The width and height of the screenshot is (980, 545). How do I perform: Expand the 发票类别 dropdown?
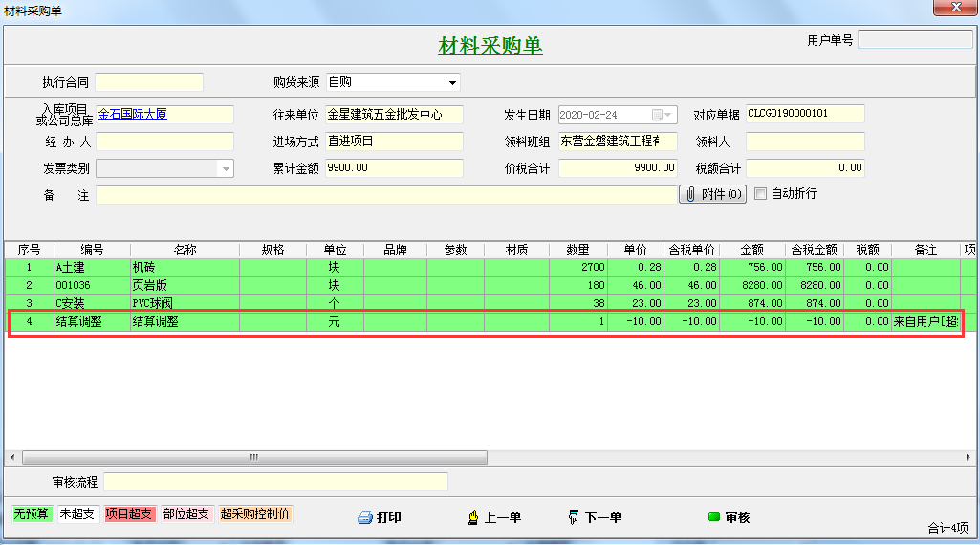[x=226, y=168]
